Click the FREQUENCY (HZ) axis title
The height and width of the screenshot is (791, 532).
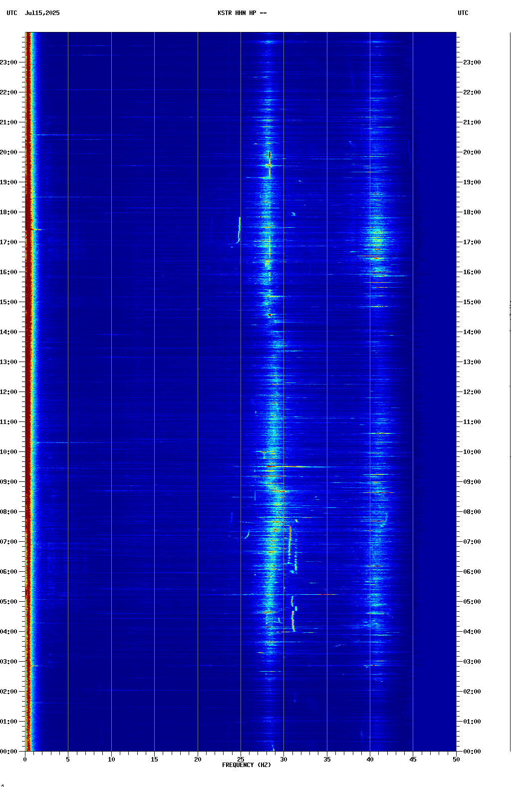click(x=247, y=765)
